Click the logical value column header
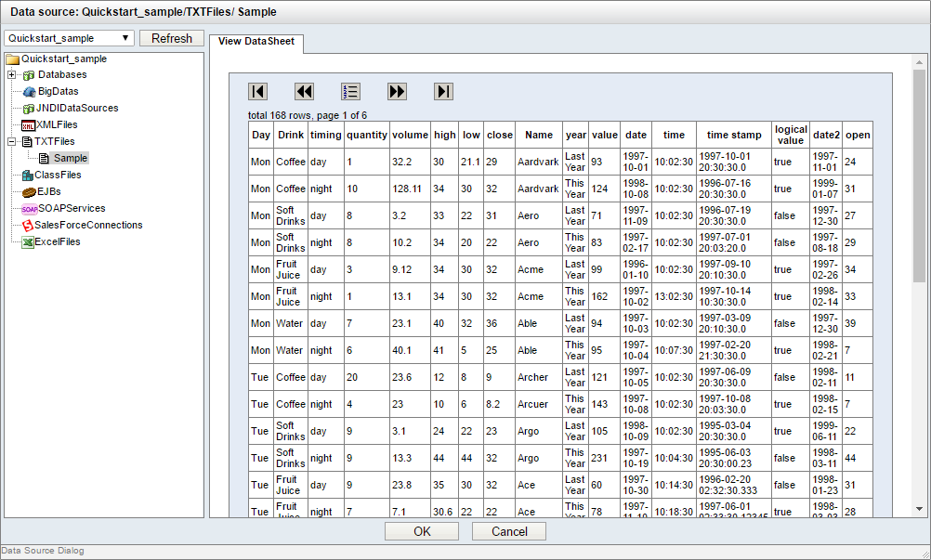This screenshot has width=931, height=560. pyautogui.click(x=791, y=136)
